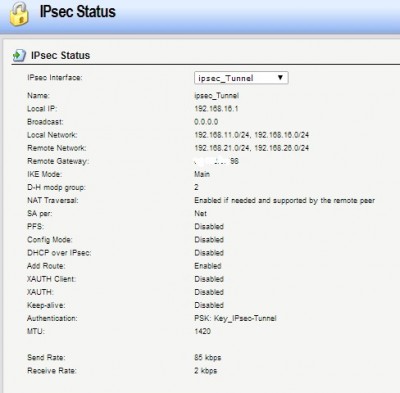Click the Local Network addresses value

tap(252, 135)
